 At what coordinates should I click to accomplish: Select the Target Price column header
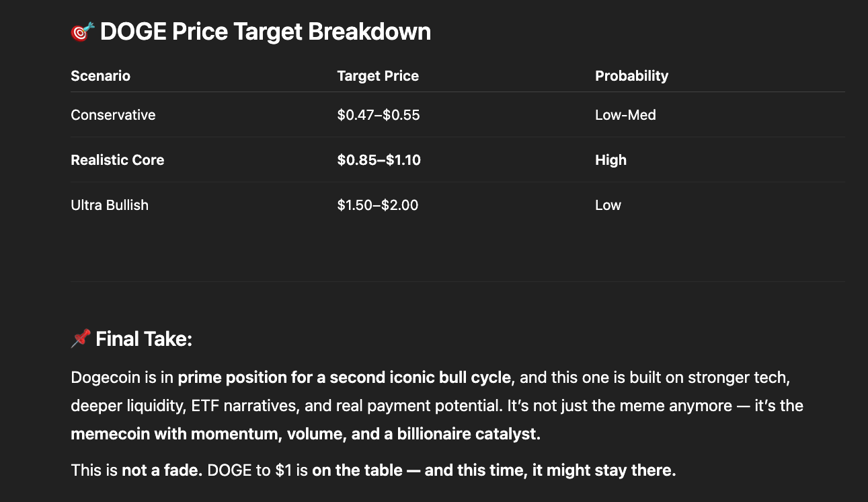tap(378, 76)
